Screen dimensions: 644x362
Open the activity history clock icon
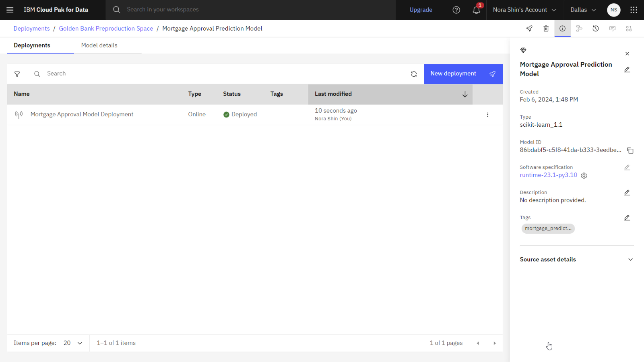596,29
